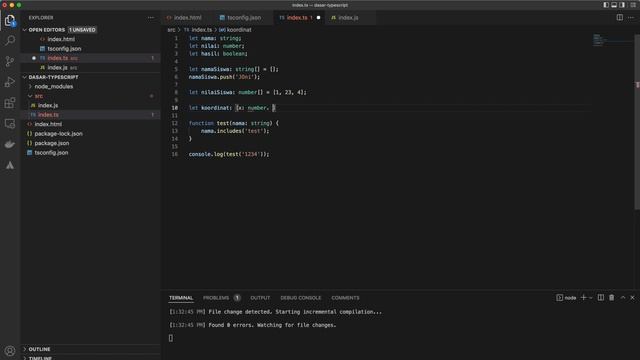The width and height of the screenshot is (640, 360).
Task: Open tsconfig.json from Open Editors list
Action: point(64,49)
